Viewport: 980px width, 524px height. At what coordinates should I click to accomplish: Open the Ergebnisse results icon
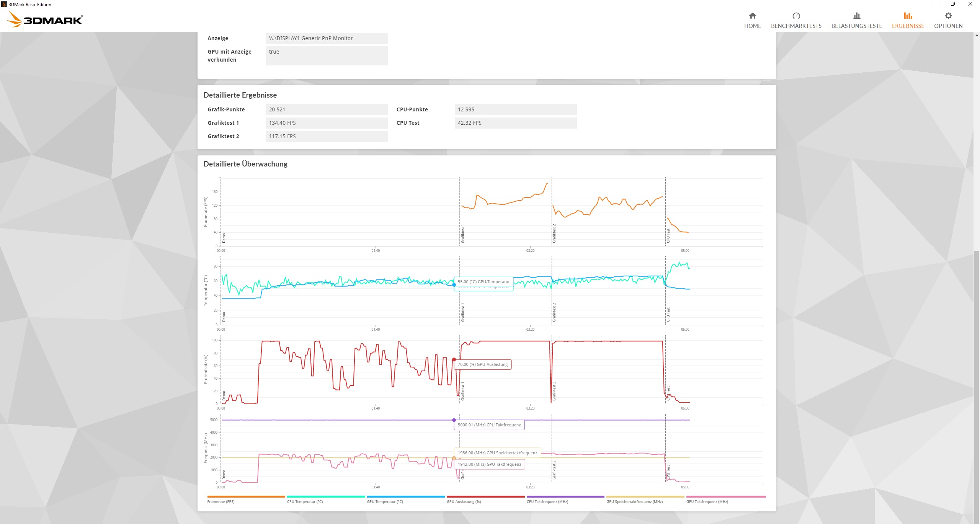(908, 16)
